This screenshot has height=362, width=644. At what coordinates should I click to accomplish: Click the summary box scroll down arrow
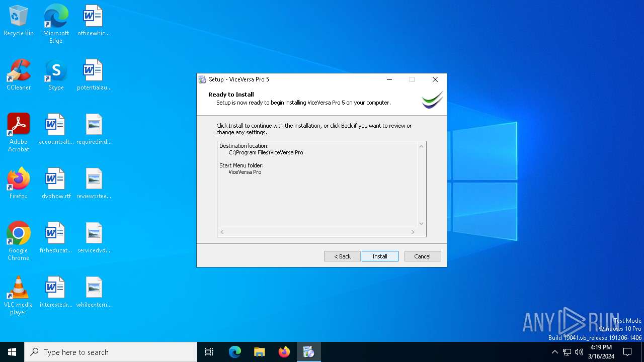pyautogui.click(x=422, y=224)
